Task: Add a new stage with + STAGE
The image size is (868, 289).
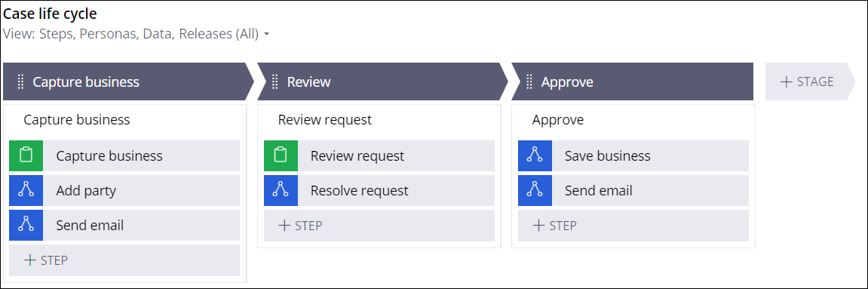Action: (x=807, y=81)
